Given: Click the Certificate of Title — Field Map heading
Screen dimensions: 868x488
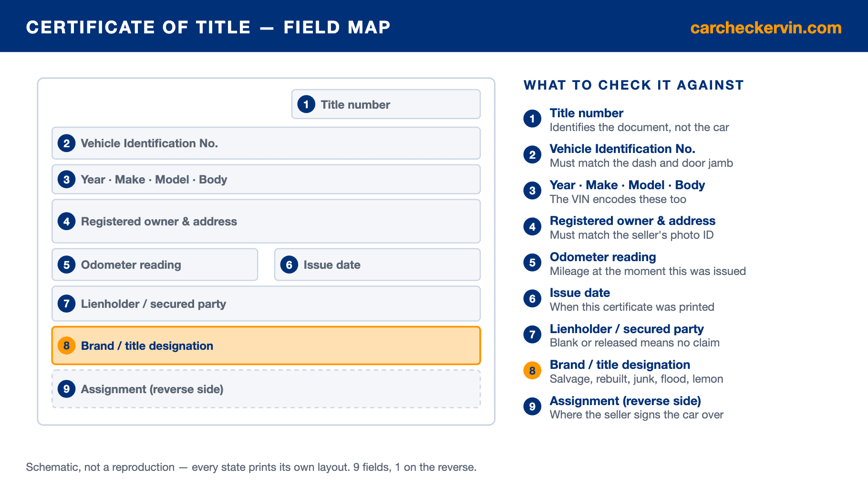Looking at the screenshot, I should click(208, 27).
